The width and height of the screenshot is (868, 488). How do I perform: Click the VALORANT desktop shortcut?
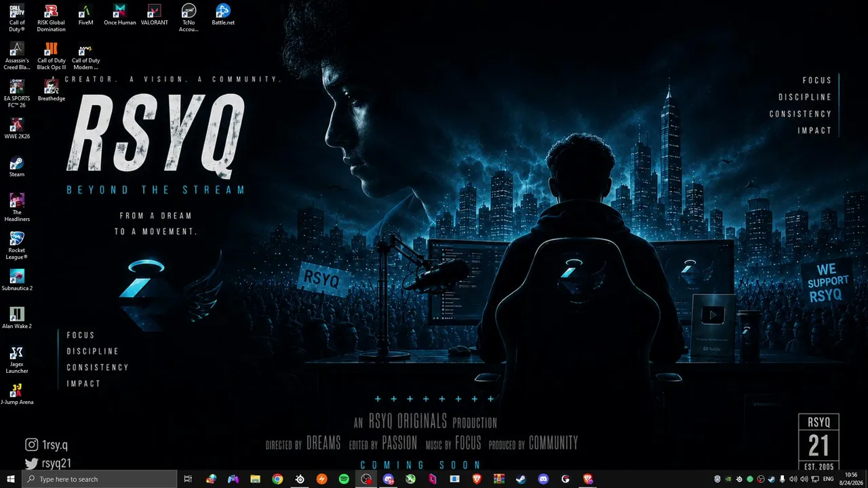[x=155, y=15]
